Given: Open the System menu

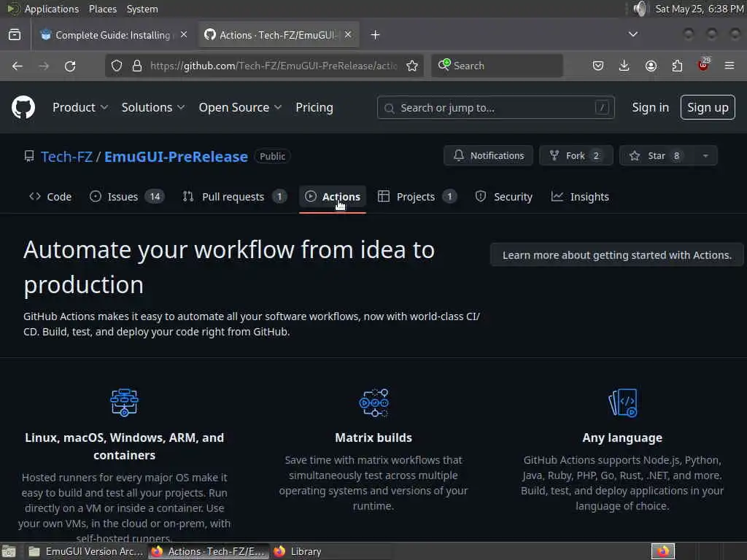Looking at the screenshot, I should pyautogui.click(x=142, y=9).
